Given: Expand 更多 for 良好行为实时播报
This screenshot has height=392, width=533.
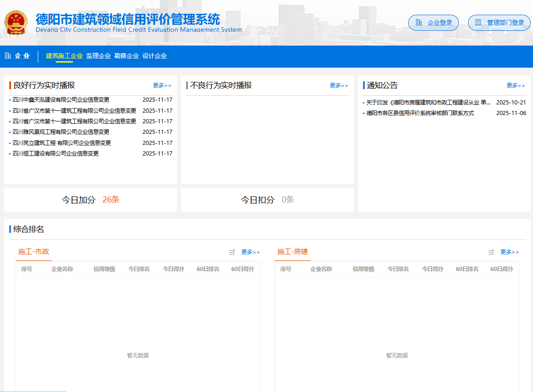Looking at the screenshot, I should point(162,86).
